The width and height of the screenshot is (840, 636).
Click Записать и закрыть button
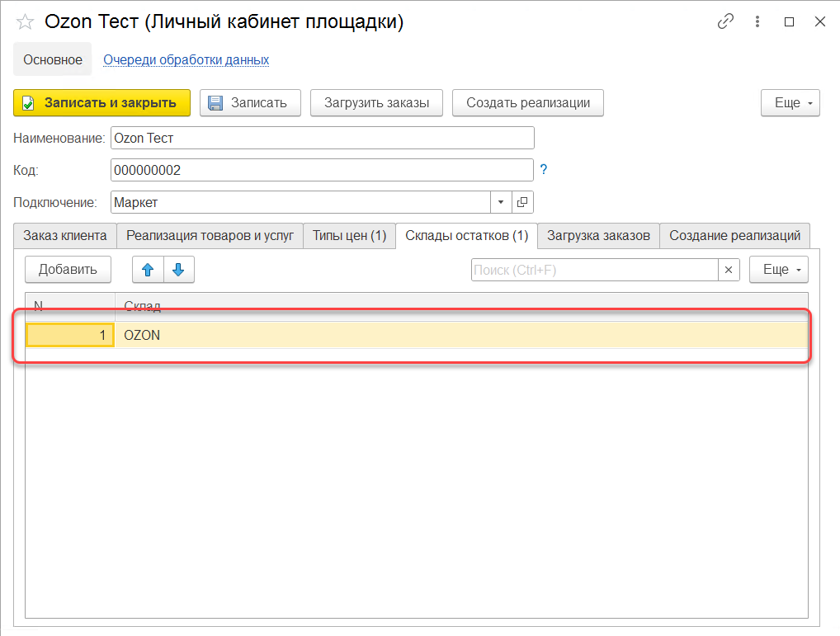pyautogui.click(x=101, y=103)
